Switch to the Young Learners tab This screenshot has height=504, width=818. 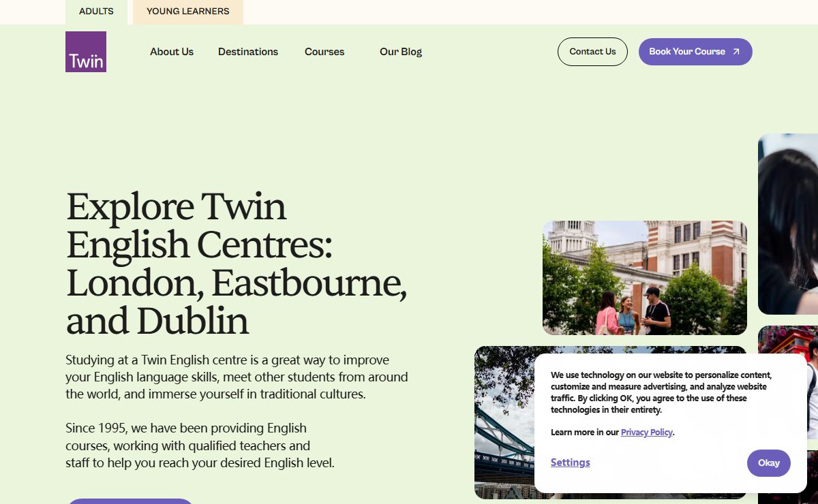point(188,12)
